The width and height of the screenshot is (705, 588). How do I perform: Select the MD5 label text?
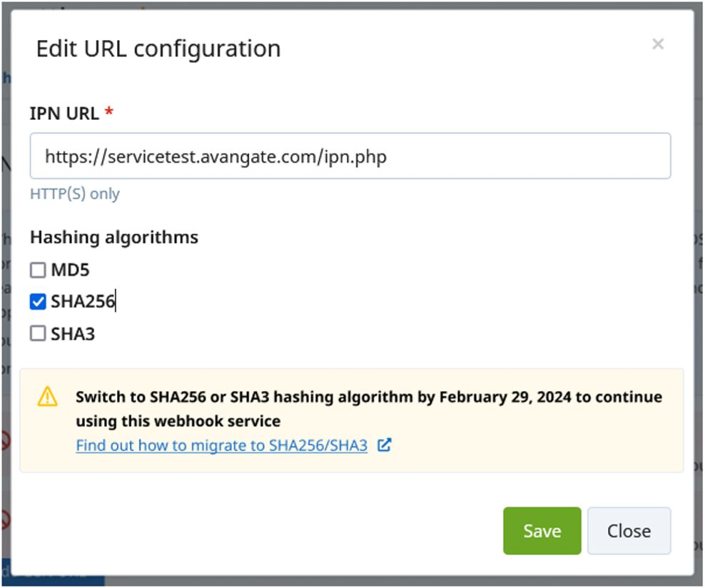point(70,270)
